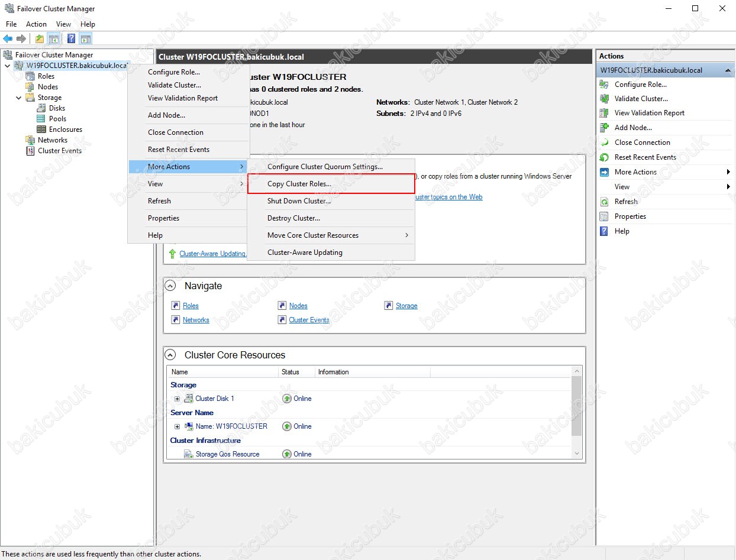Select the Disks item under Storage
The image size is (736, 560).
pyautogui.click(x=57, y=108)
